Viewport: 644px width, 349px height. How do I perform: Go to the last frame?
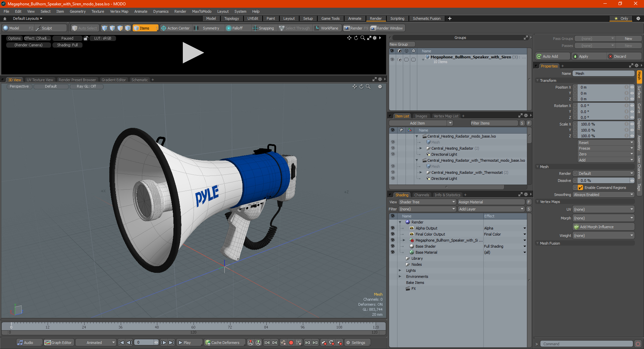171,343
